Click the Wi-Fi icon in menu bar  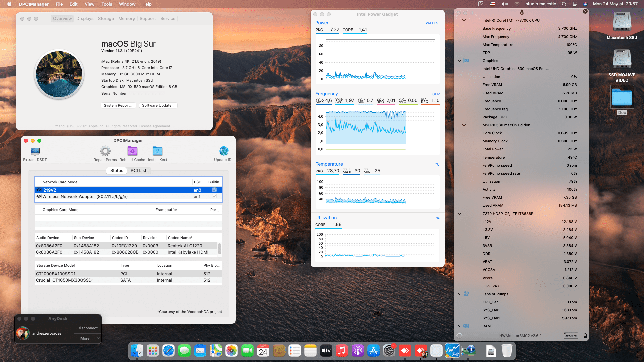[x=517, y=4]
